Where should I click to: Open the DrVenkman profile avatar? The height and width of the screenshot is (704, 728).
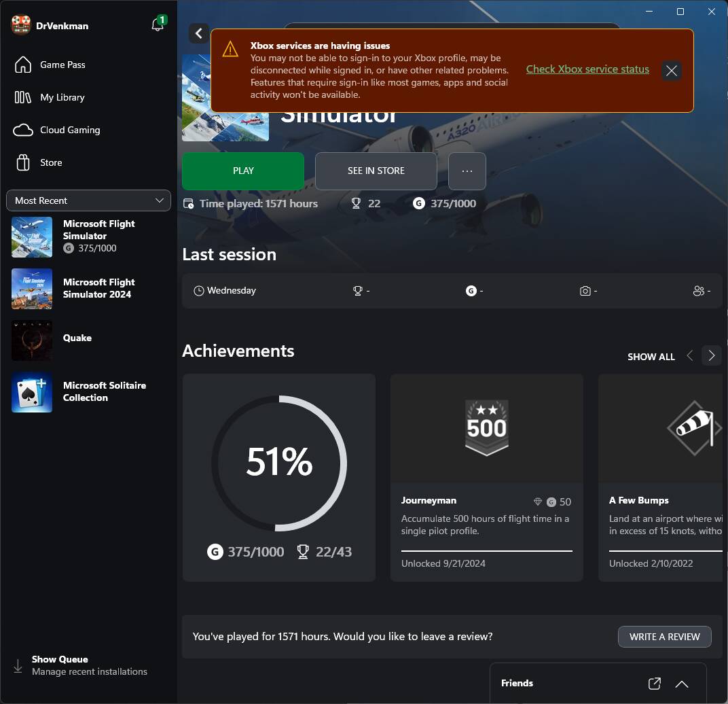point(21,25)
